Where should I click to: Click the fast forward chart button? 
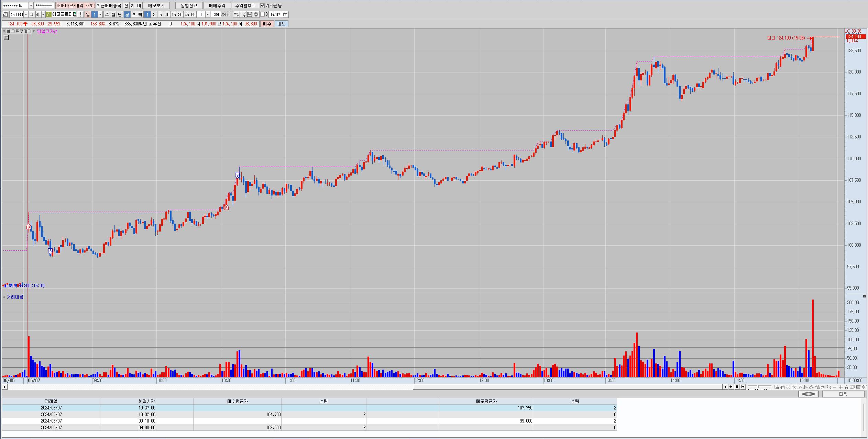[x=743, y=387]
